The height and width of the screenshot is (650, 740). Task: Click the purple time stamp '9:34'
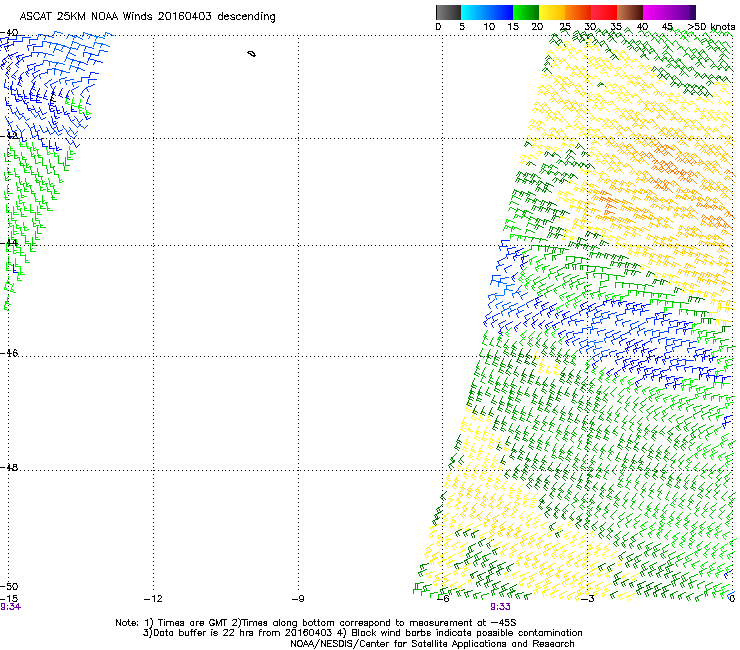pos(10,607)
